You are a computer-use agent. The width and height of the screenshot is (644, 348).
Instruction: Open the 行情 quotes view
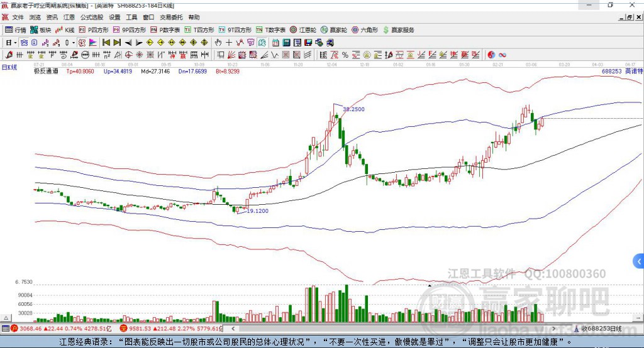[16, 30]
